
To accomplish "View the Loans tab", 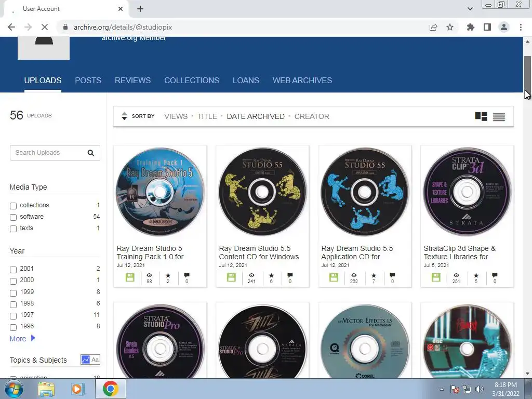I will click(246, 81).
